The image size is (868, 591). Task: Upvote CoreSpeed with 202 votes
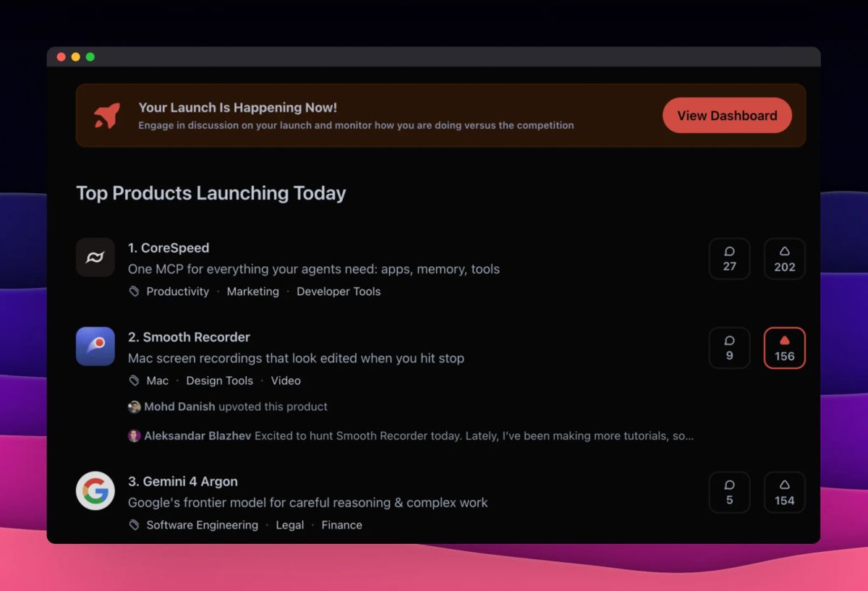[784, 258]
